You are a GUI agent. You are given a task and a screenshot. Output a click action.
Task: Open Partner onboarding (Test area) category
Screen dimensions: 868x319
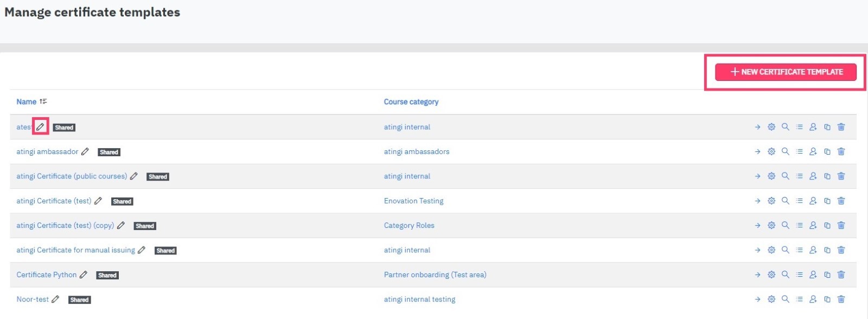(x=435, y=275)
